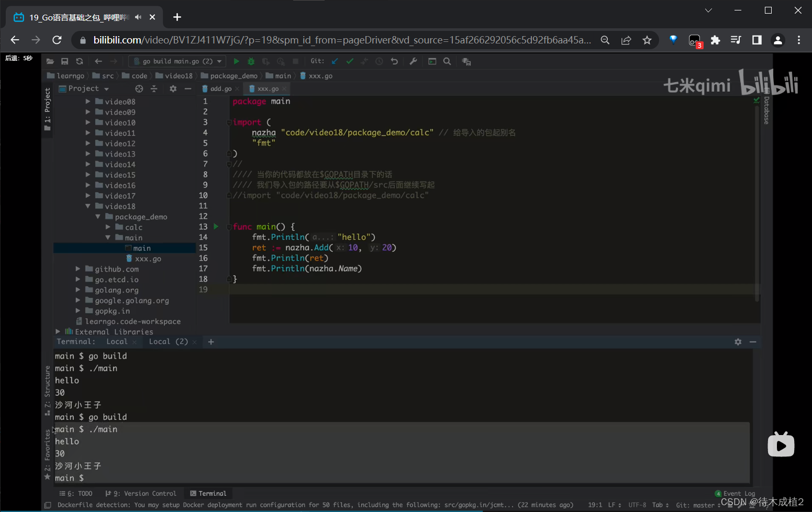812x512 pixels.
Task: Collapse the video18 folder
Action: 88,206
